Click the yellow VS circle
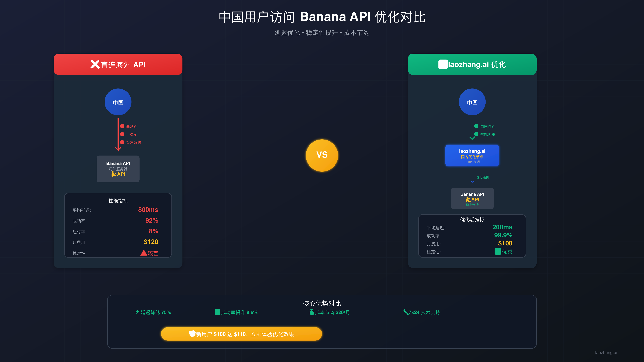The height and width of the screenshot is (362, 644). coord(322,155)
